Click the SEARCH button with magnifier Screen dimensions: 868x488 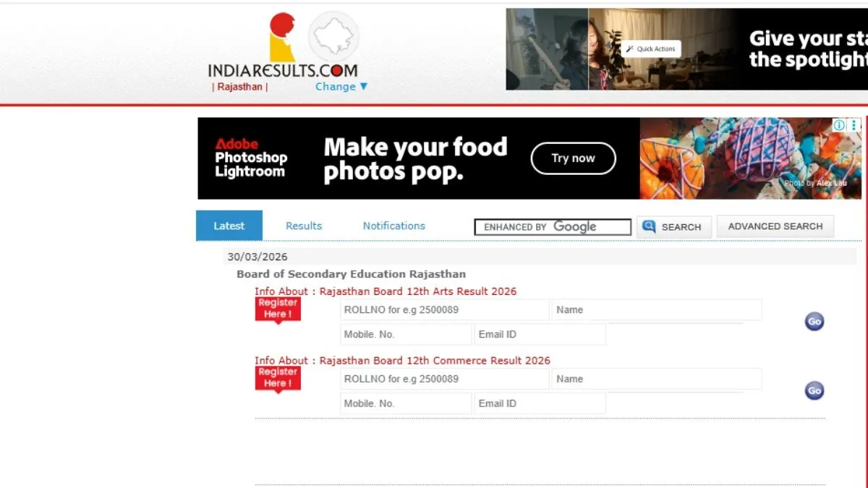point(674,226)
